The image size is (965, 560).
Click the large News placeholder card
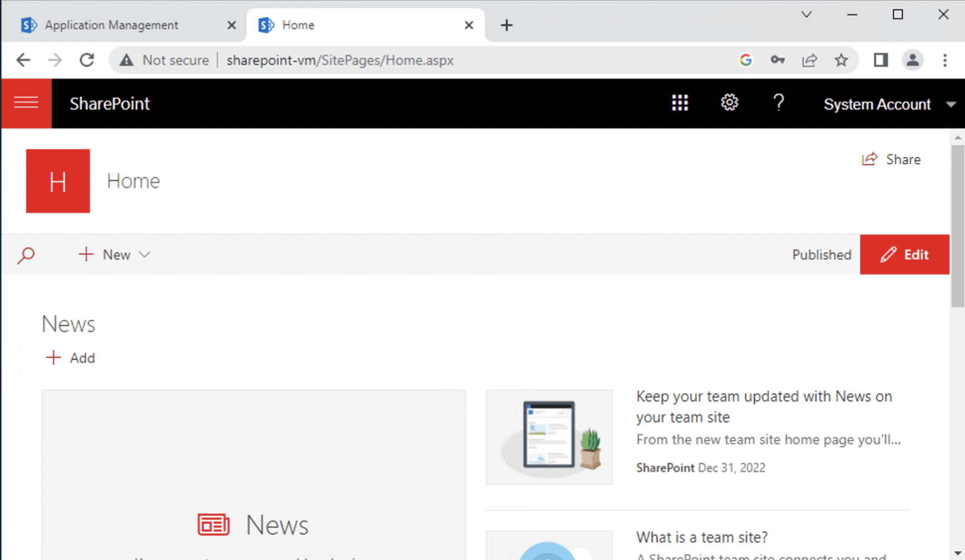pos(253,475)
